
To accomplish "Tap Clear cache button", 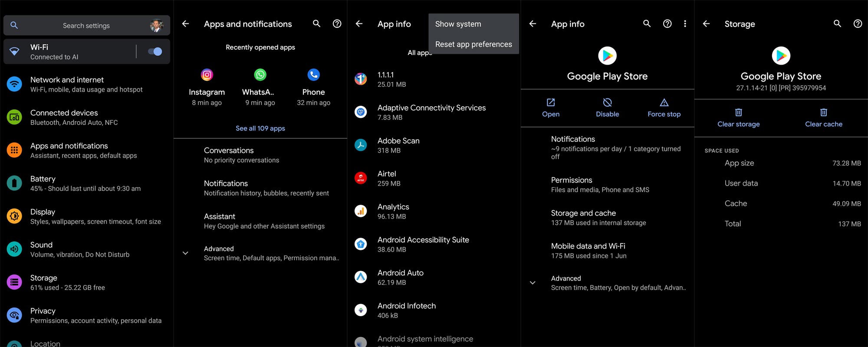I will coord(824,118).
